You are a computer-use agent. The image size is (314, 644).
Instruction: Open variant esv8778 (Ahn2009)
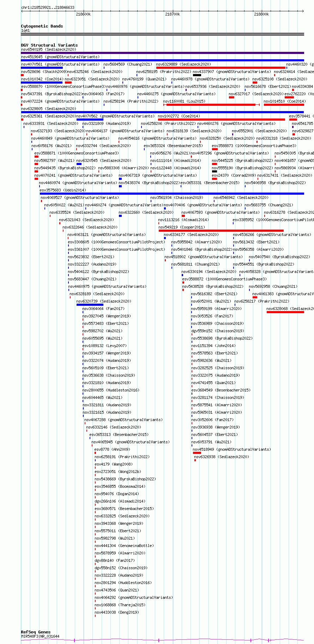click(112, 449)
